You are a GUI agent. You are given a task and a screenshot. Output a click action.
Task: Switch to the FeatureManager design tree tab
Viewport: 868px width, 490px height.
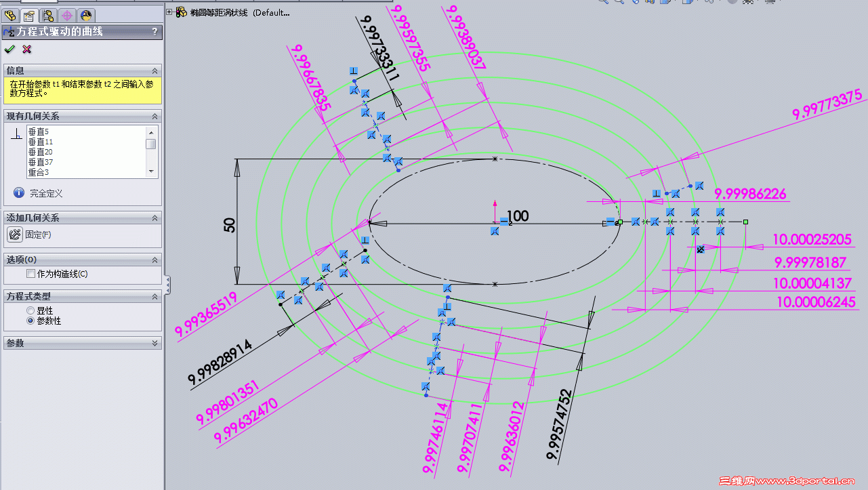tap(9, 14)
